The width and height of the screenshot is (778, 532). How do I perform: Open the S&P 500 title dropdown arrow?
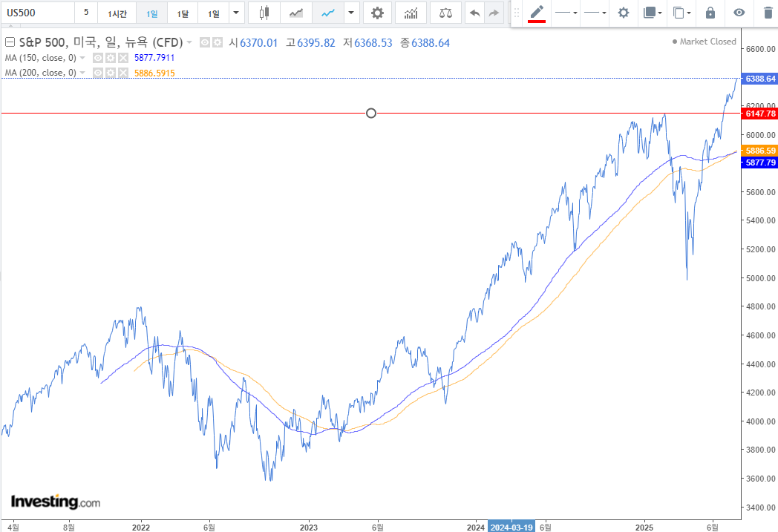click(x=189, y=42)
